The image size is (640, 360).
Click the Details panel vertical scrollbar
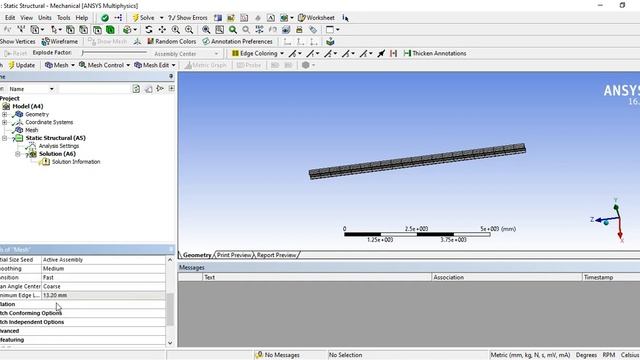click(170, 309)
